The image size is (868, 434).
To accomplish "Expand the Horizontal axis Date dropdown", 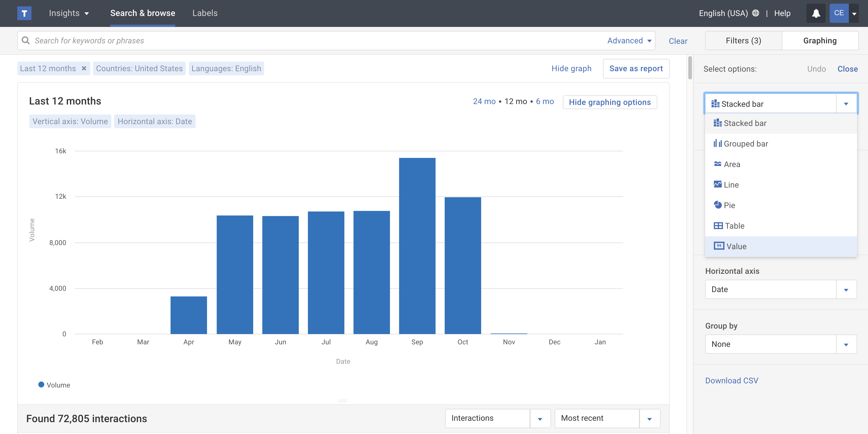I will (x=780, y=289).
